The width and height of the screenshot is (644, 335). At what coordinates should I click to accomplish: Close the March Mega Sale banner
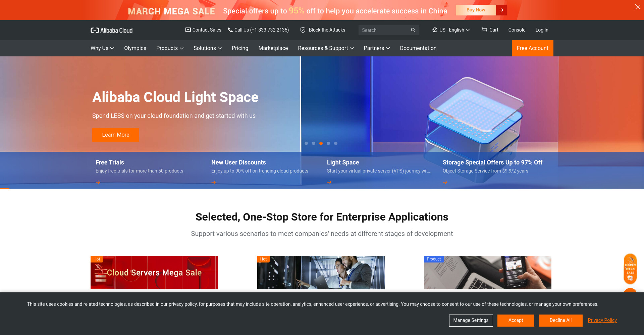pyautogui.click(x=637, y=7)
